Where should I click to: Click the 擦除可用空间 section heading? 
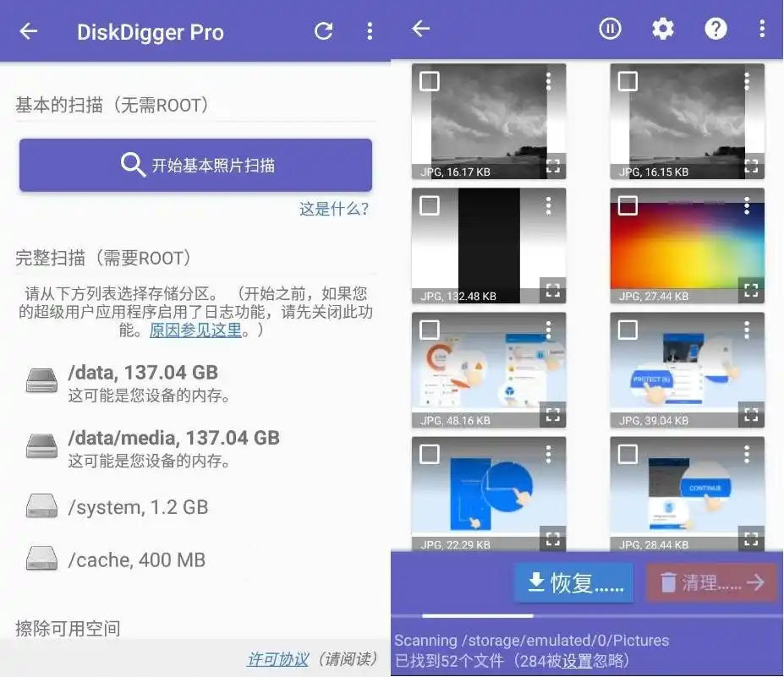point(68,628)
